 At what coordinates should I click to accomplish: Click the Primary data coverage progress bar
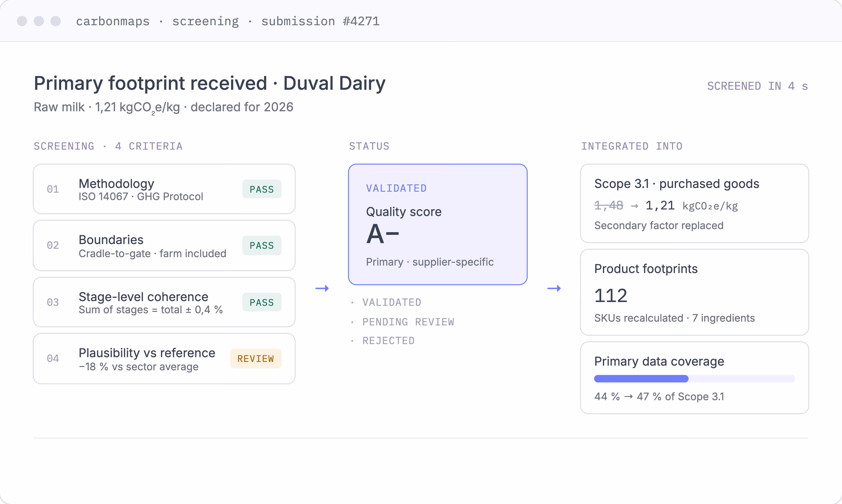[x=694, y=379]
